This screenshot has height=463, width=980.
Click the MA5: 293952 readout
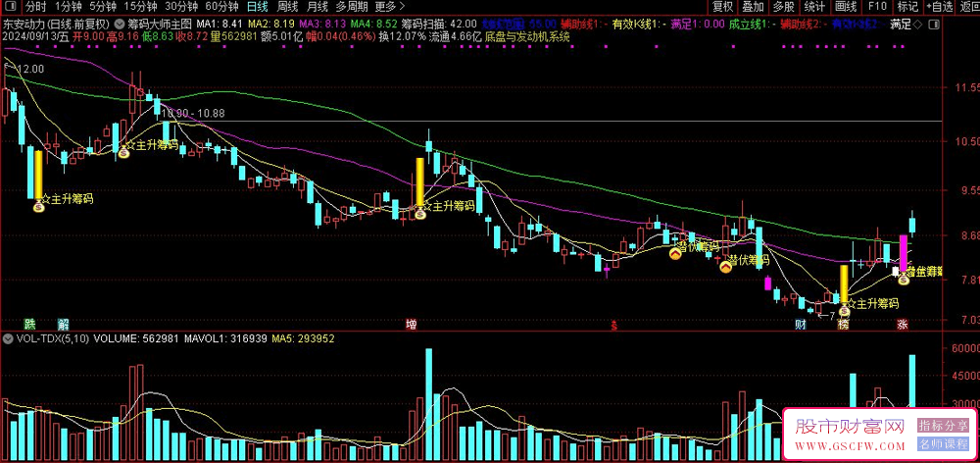pos(303,337)
